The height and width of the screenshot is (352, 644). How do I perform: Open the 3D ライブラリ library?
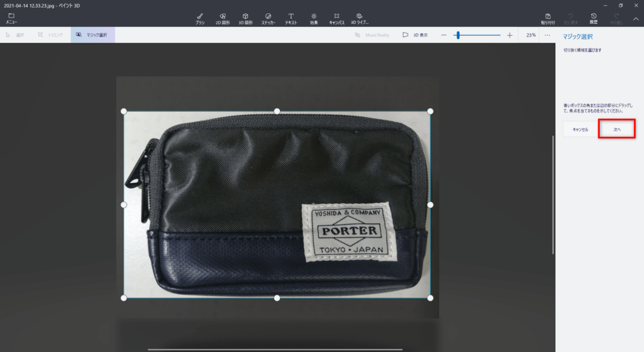tap(359, 19)
